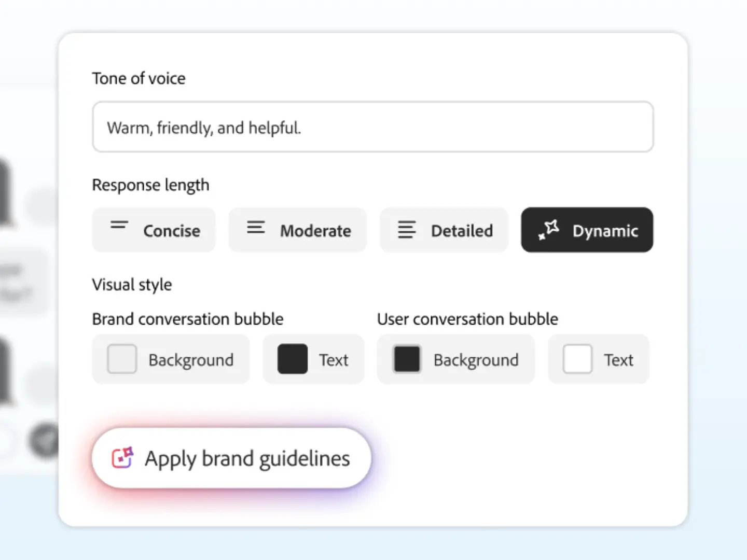Screen dimensions: 747x560
Task: Open user bubble white Text swatch
Action: (x=577, y=359)
